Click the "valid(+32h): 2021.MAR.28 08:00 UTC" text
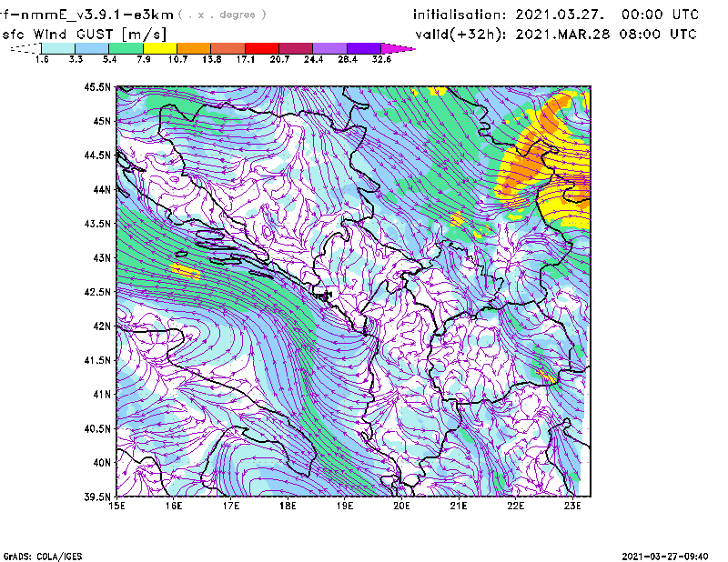Screen dimensions: 728x562 tap(556, 35)
